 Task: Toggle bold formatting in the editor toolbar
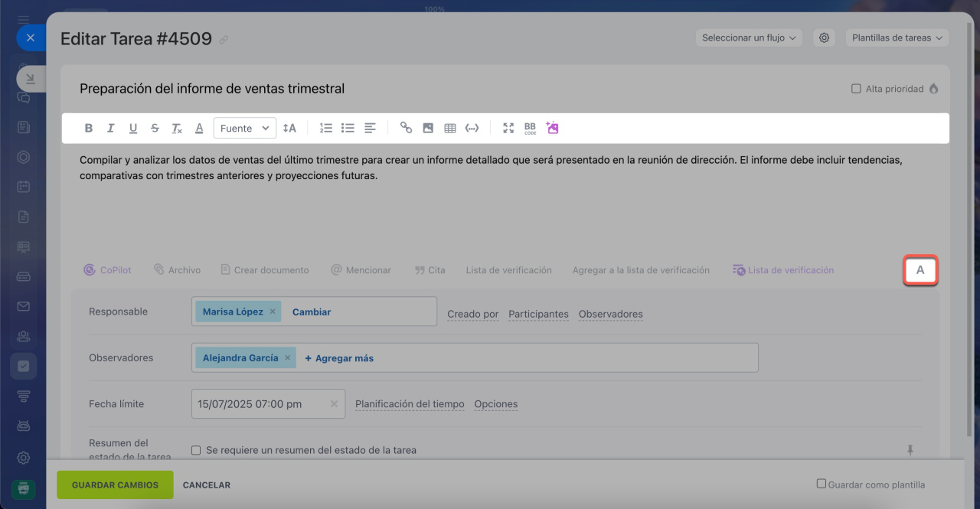89,129
